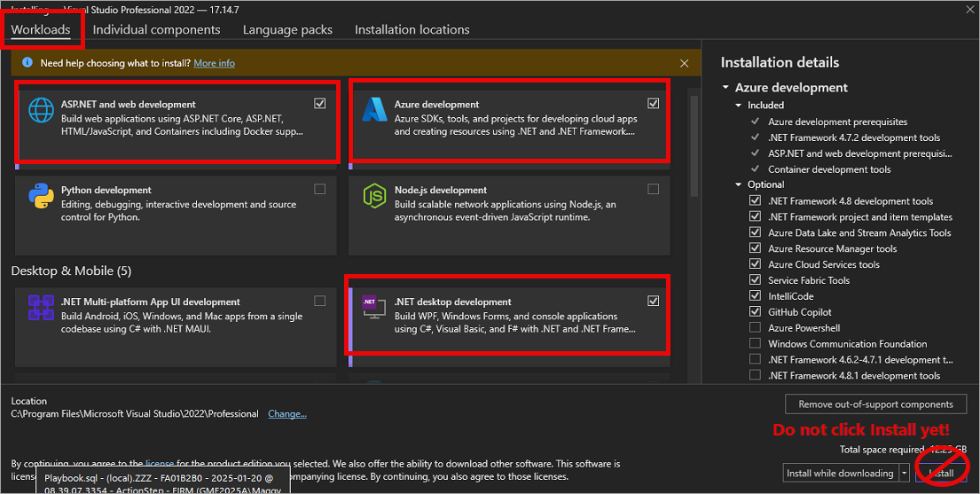This screenshot has height=494, width=980.
Task: Click the blue info icon in the banner
Action: pos(27,63)
